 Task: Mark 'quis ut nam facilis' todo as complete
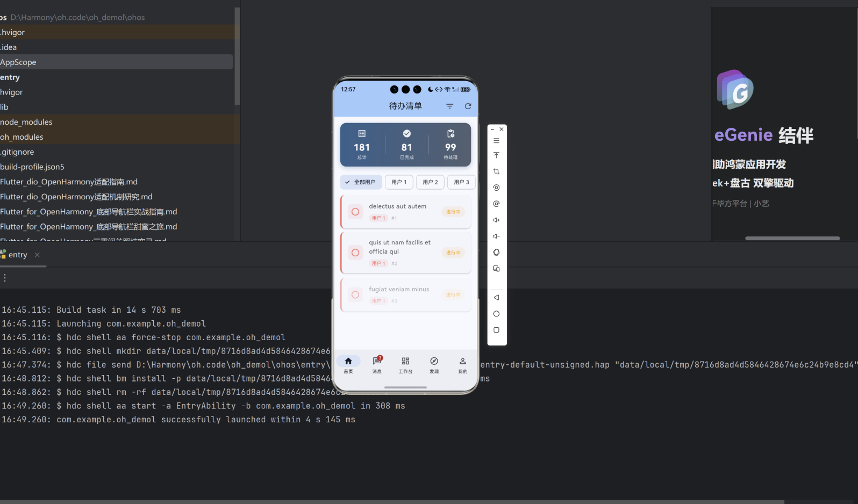pyautogui.click(x=355, y=253)
